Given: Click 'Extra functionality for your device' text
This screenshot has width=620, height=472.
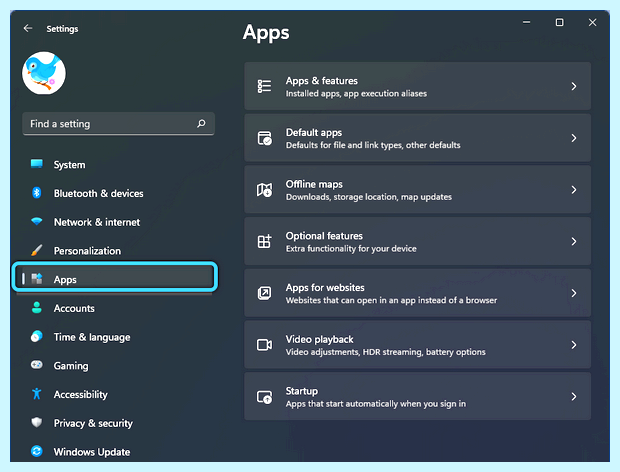Looking at the screenshot, I should (351, 249).
